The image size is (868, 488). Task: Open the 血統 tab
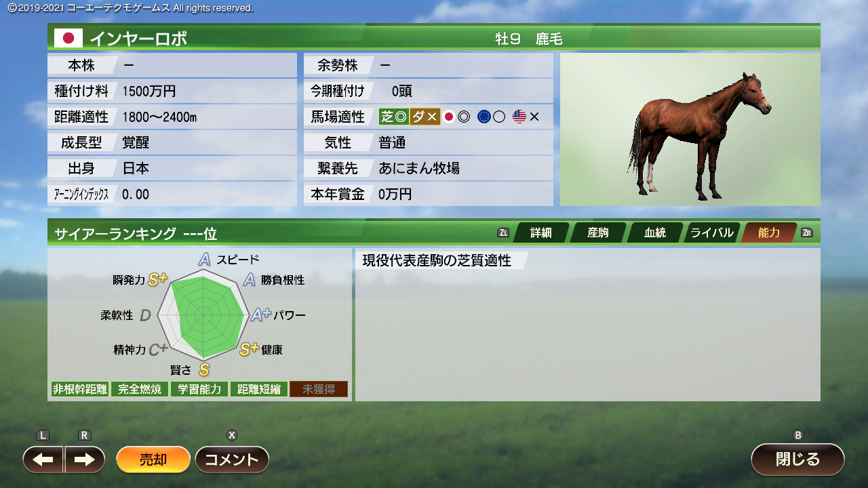tap(654, 232)
